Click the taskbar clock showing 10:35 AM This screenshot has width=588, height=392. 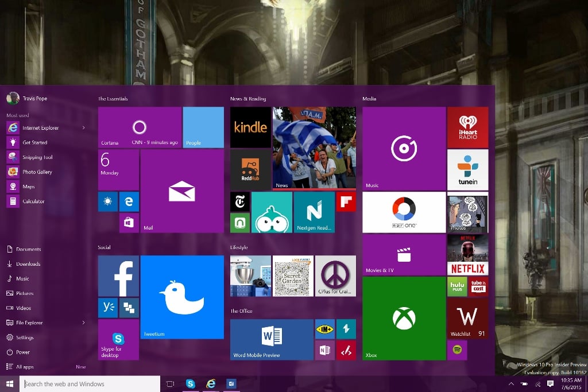571,384
